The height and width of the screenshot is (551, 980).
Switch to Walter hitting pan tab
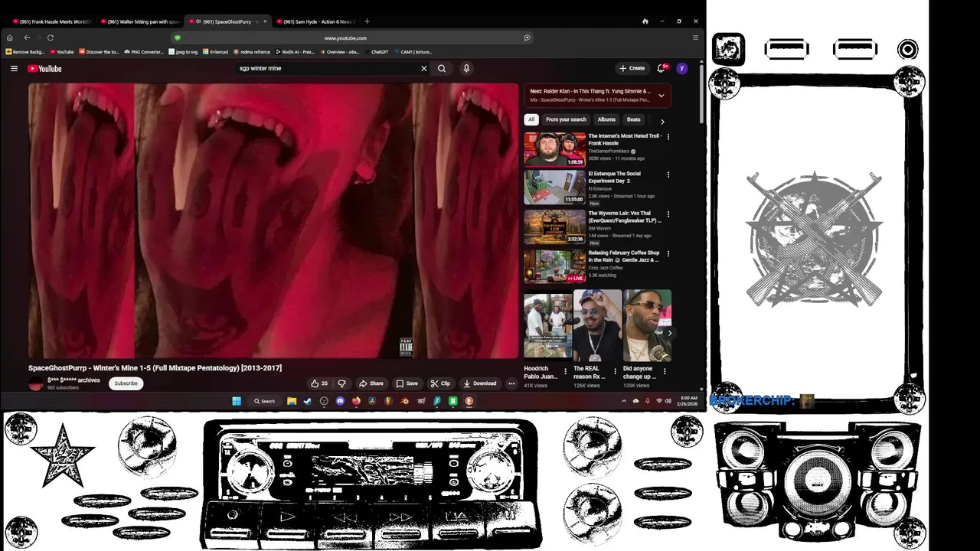pyautogui.click(x=139, y=21)
